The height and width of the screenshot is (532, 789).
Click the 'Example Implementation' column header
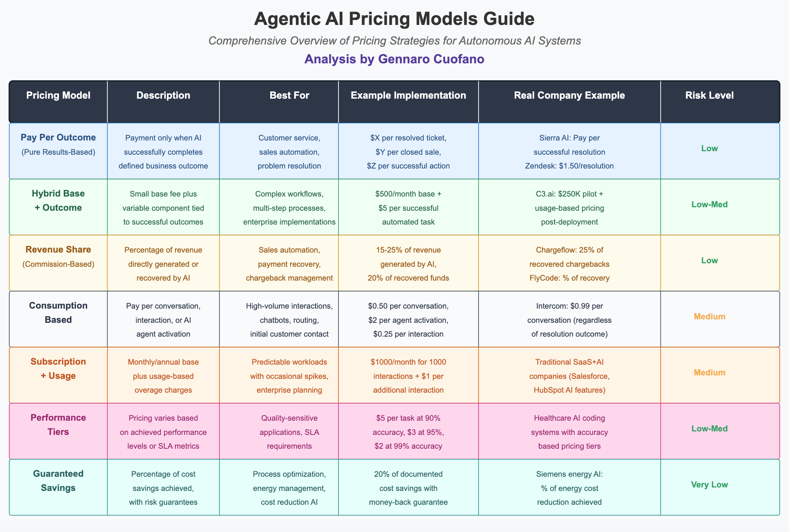[408, 96]
